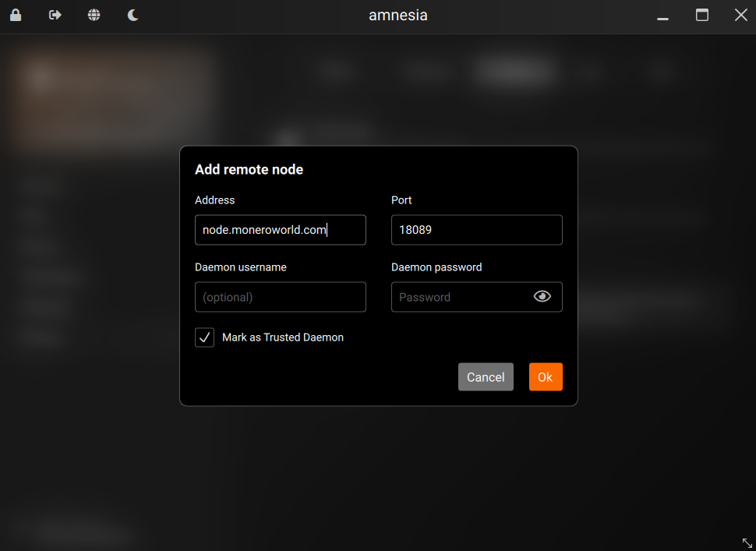The image size is (756, 551).
Task: Click the amnesia window title
Action: (x=397, y=16)
